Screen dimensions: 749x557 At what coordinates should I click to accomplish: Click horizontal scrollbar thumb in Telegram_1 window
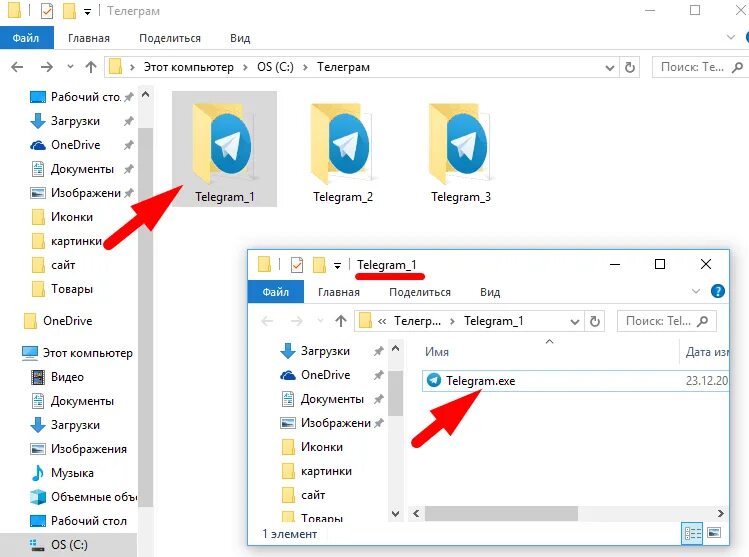click(x=501, y=514)
